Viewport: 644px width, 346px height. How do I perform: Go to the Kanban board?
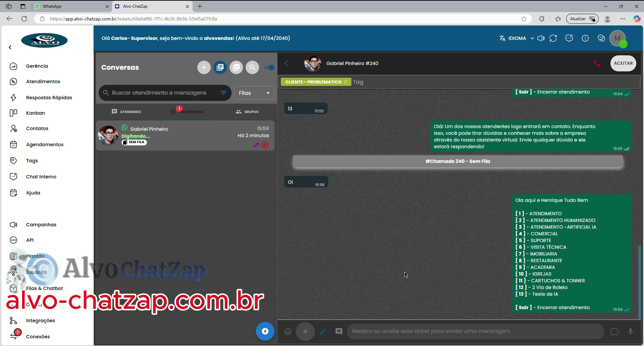click(x=35, y=113)
